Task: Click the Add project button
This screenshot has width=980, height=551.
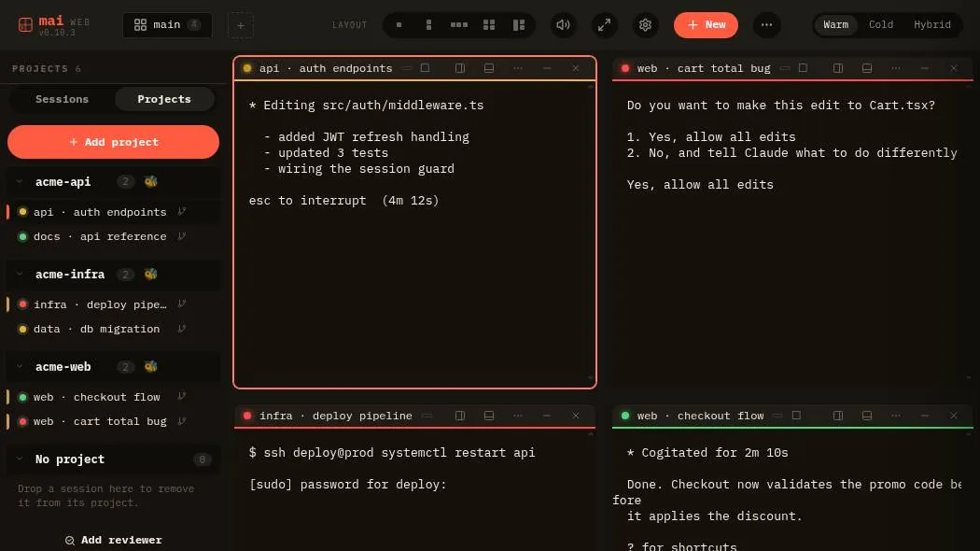Action: point(113,142)
